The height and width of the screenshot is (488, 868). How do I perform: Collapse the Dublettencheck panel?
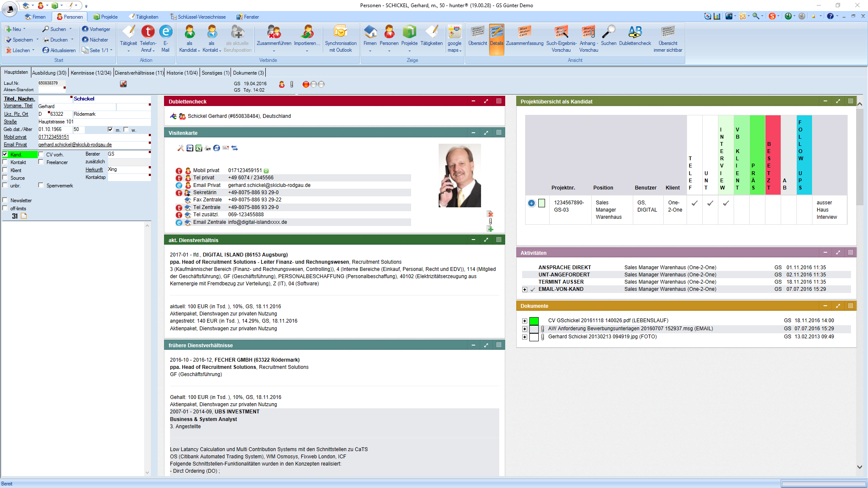[x=473, y=101]
